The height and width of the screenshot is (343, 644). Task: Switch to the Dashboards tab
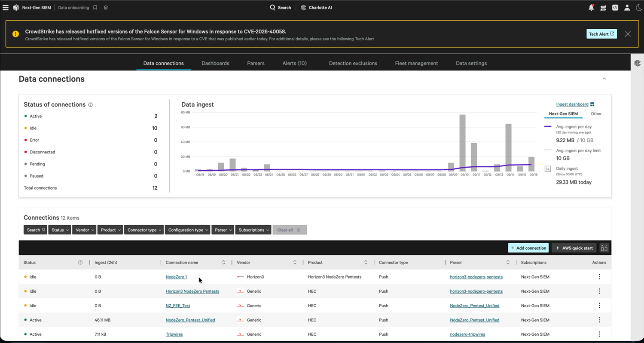(215, 63)
